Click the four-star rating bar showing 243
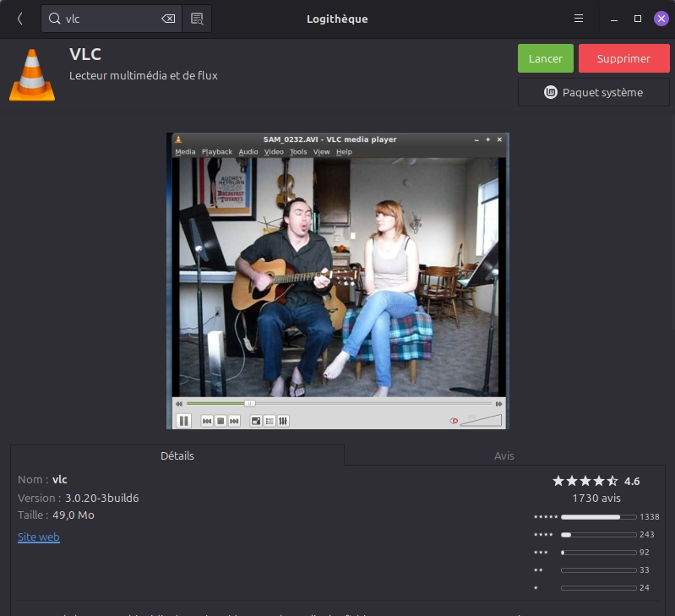 (x=598, y=535)
